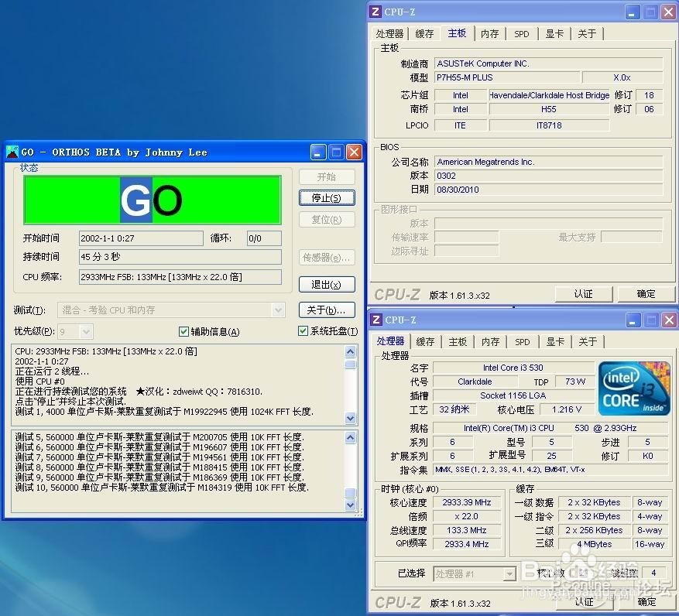Open 内存 tab in bottom CPU-Z

tap(491, 342)
